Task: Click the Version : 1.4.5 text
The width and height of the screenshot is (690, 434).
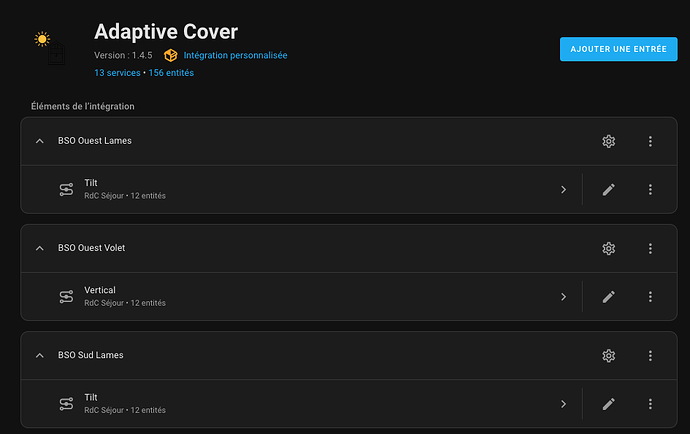Action: (123, 55)
